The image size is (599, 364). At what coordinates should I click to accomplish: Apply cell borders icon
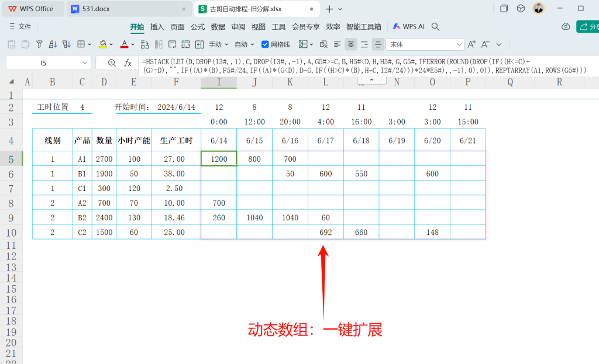(81, 44)
